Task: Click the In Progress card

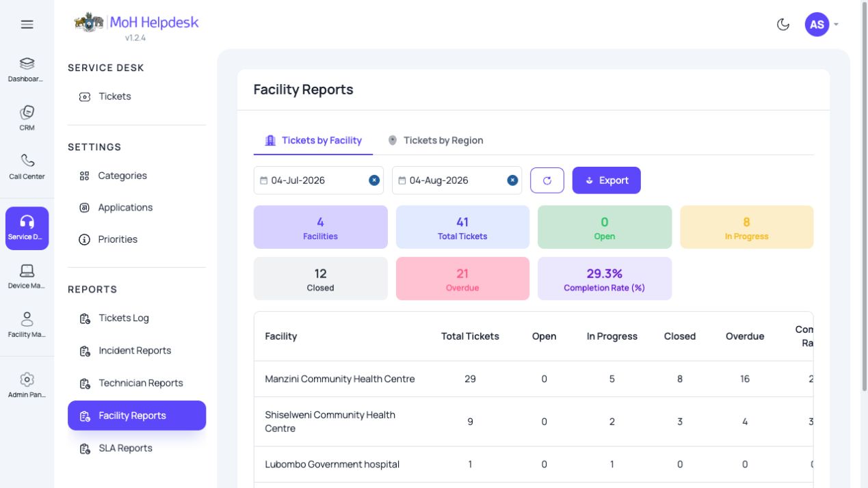Action: pos(747,227)
